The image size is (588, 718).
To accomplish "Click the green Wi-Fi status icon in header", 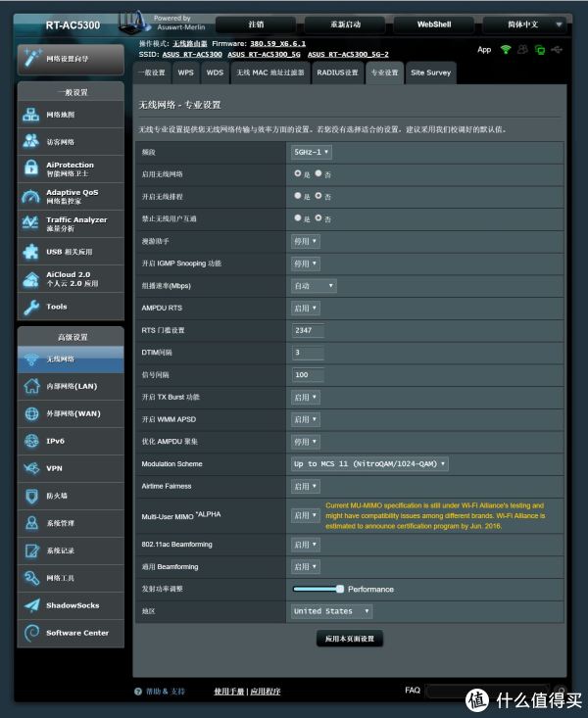I will (507, 50).
